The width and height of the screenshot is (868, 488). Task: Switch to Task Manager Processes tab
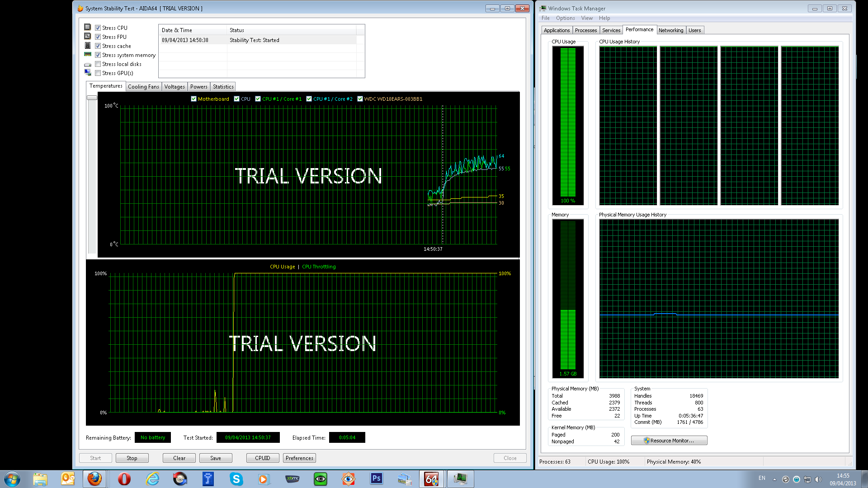[x=586, y=30]
